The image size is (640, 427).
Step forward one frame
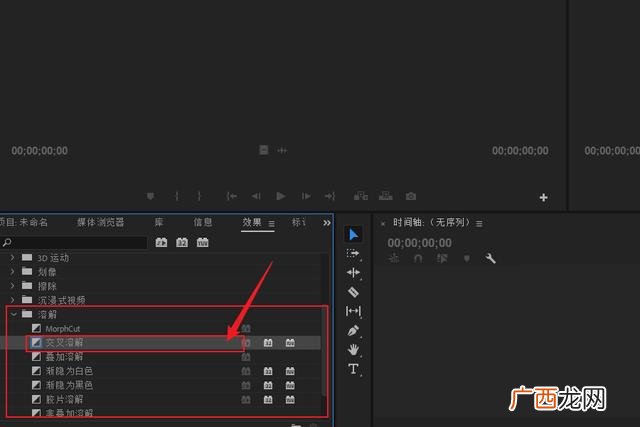point(306,196)
